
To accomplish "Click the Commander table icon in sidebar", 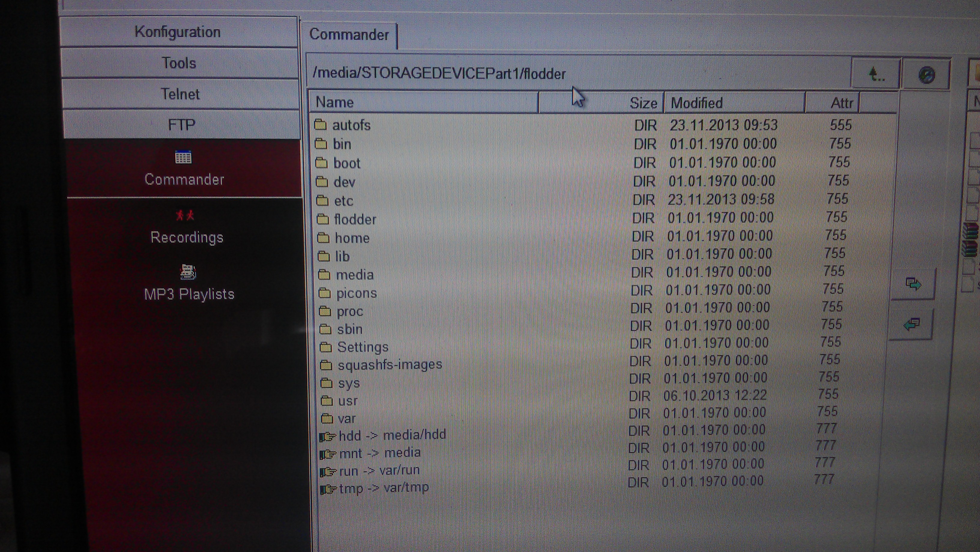I will click(183, 157).
